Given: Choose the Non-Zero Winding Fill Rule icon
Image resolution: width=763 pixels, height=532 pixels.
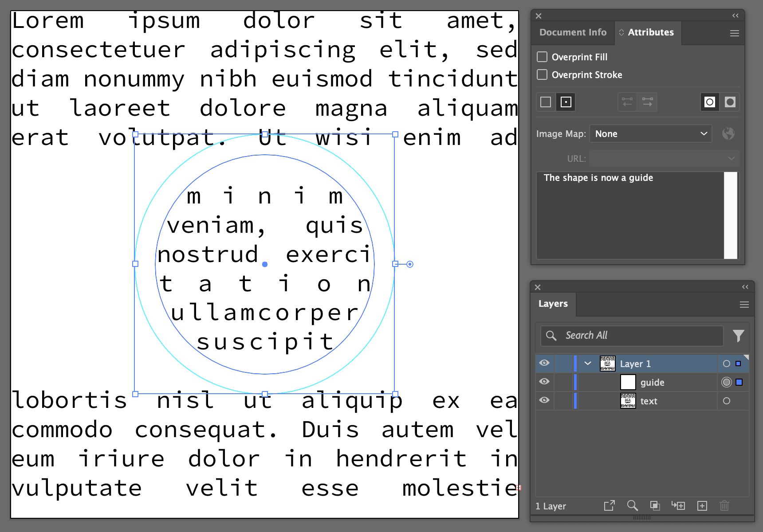Looking at the screenshot, I should [709, 102].
